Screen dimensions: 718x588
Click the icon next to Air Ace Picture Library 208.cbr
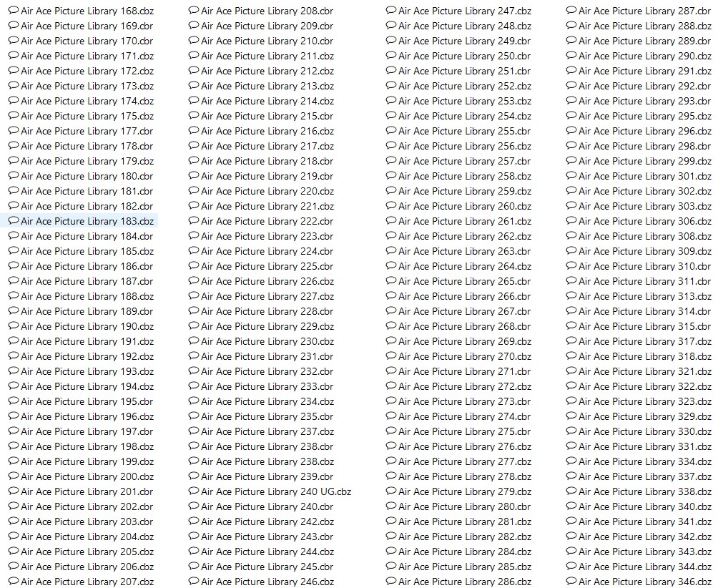pyautogui.click(x=194, y=11)
